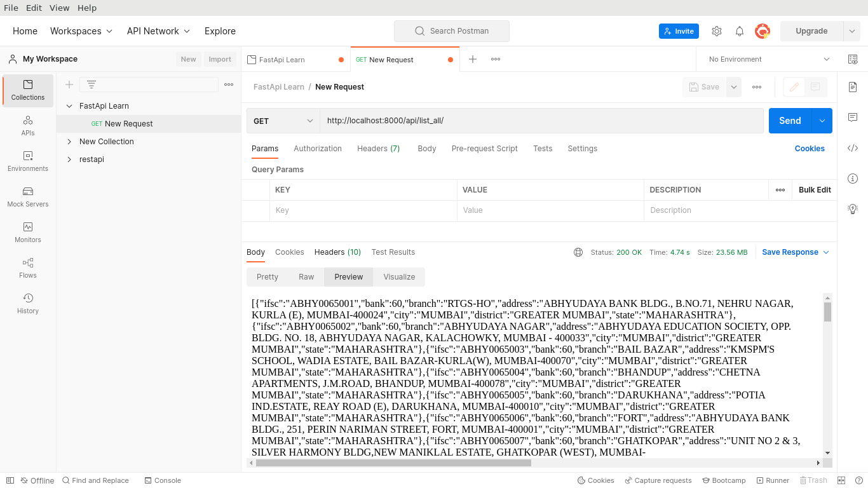
Task: Open environment quick look icon
Action: [x=853, y=59]
